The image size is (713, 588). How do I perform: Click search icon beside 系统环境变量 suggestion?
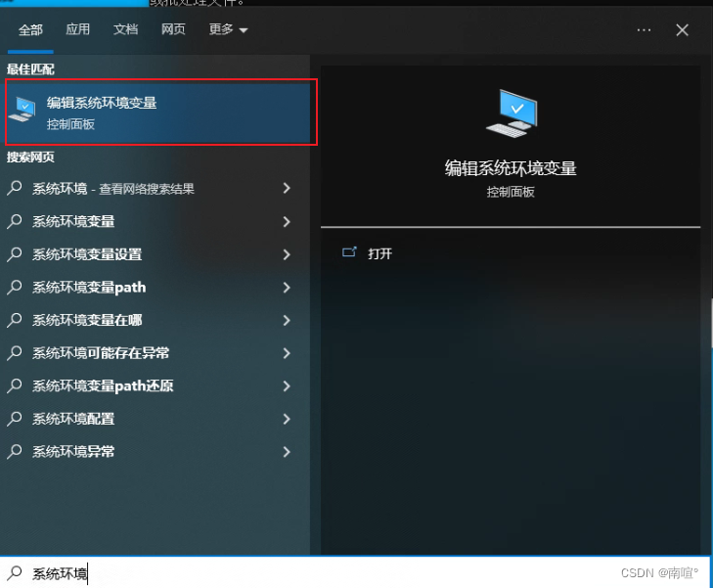(14, 221)
